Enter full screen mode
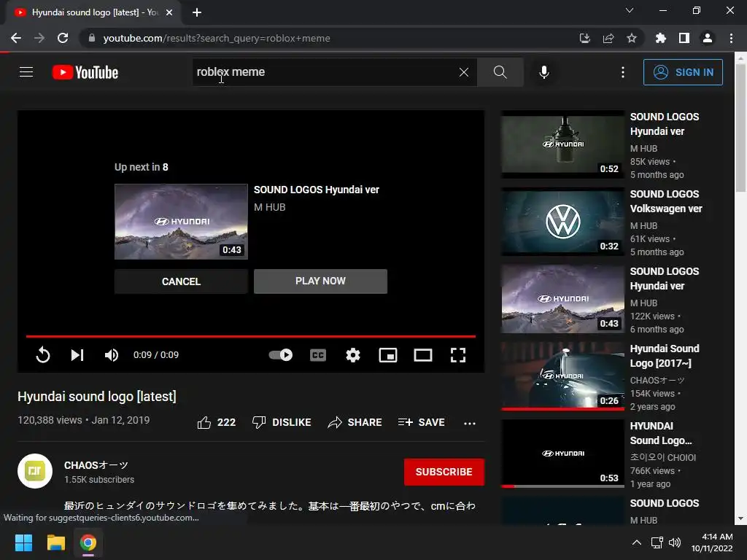747x560 pixels. pyautogui.click(x=458, y=355)
